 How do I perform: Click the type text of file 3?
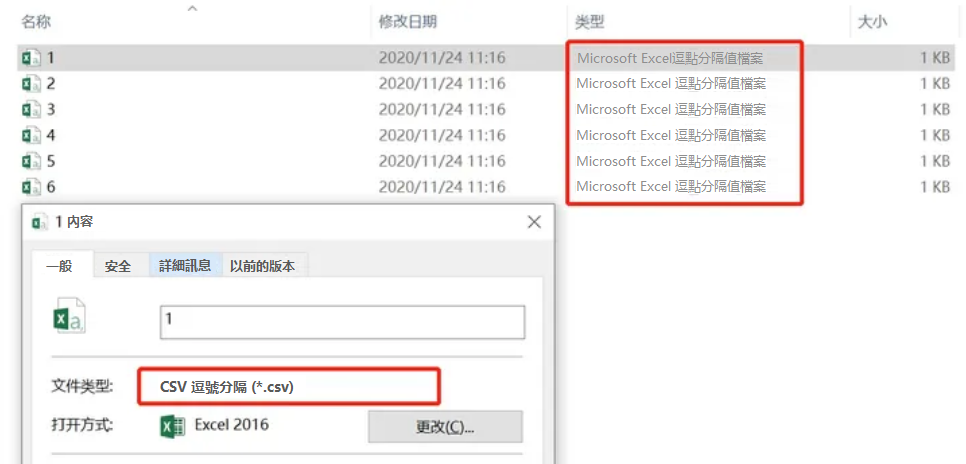[x=671, y=110]
